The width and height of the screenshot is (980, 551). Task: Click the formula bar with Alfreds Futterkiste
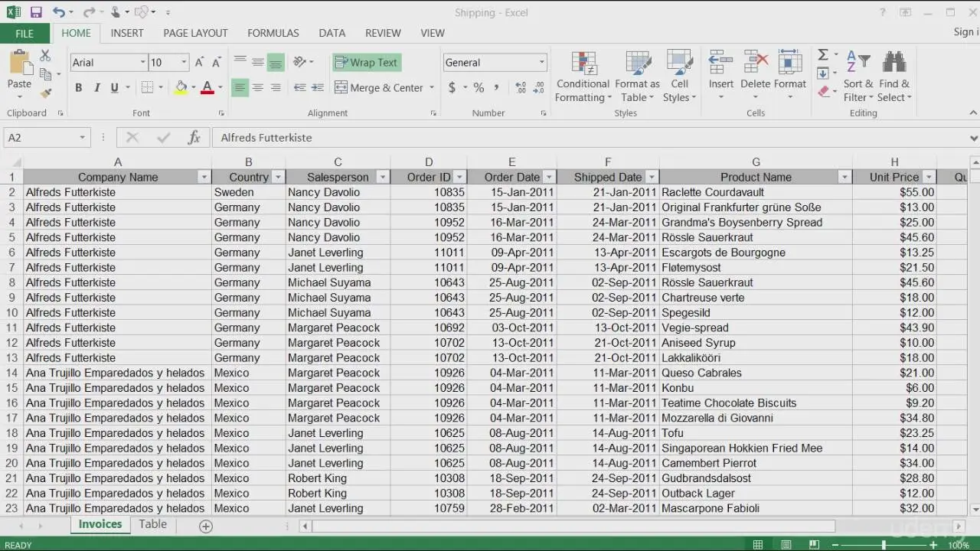(x=590, y=138)
